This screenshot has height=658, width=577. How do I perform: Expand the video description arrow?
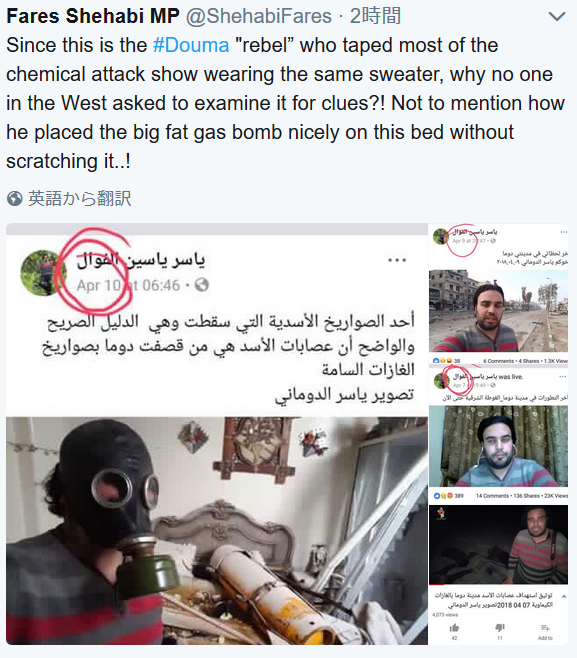tap(564, 595)
